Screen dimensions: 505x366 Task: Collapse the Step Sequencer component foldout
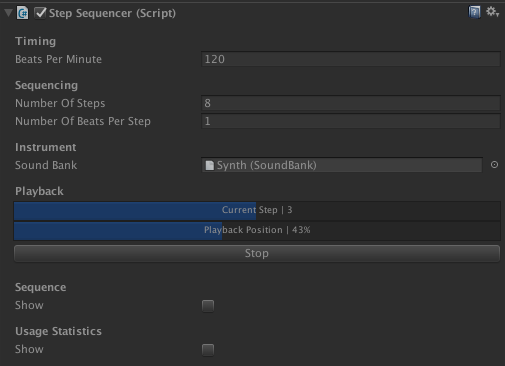tap(8, 13)
